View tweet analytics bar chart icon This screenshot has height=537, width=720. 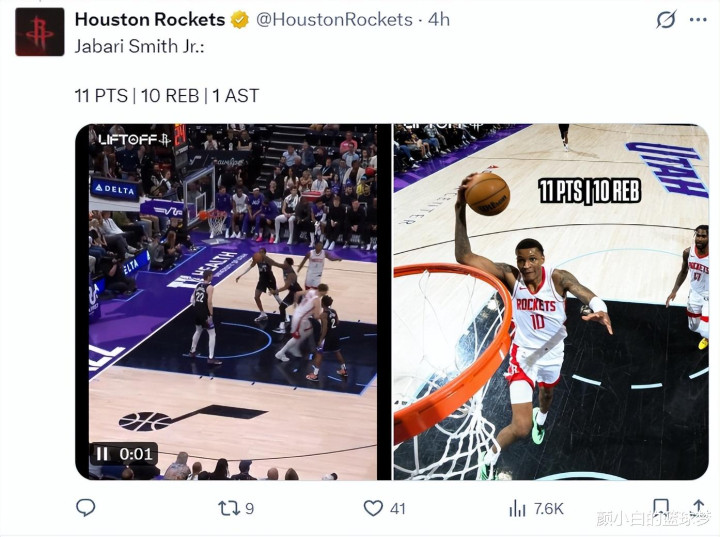click(517, 509)
